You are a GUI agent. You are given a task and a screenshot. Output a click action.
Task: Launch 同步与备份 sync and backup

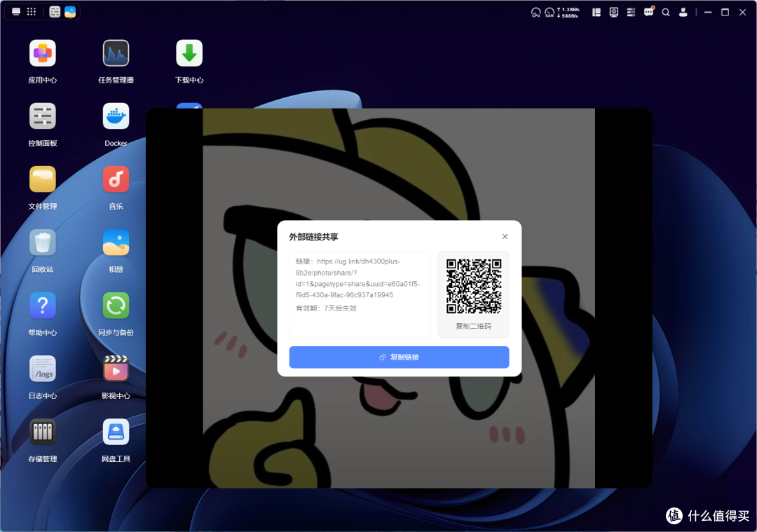tap(116, 306)
